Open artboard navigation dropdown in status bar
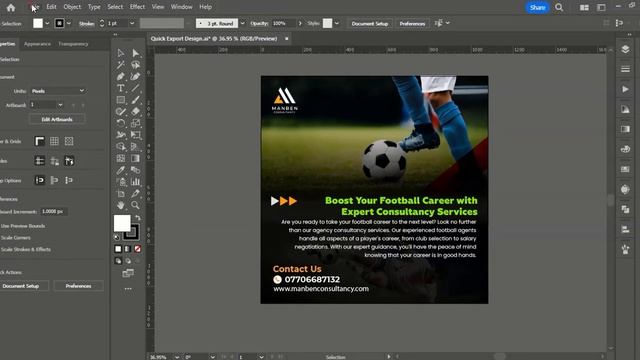Viewport: 640px width, 360px height. click(261, 357)
